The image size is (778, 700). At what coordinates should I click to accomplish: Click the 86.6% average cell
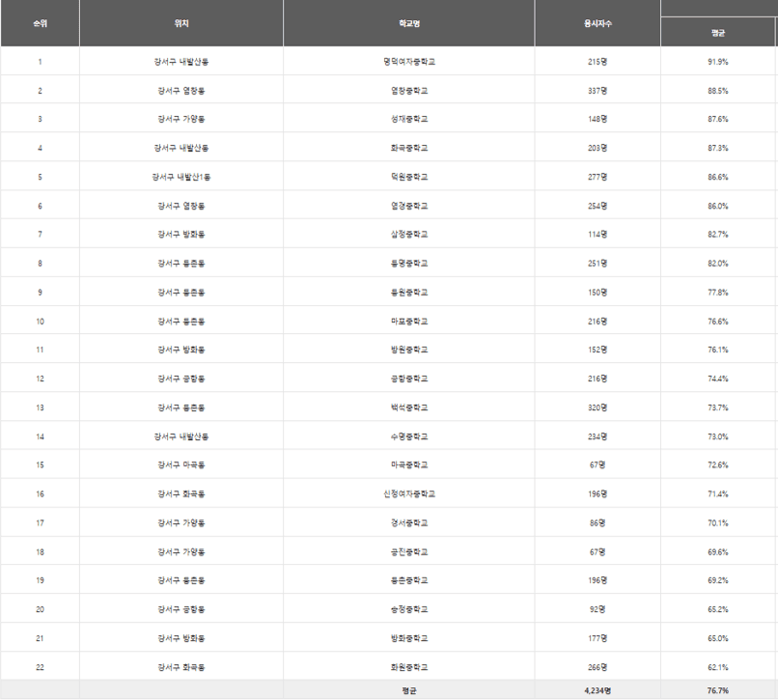coord(718,177)
